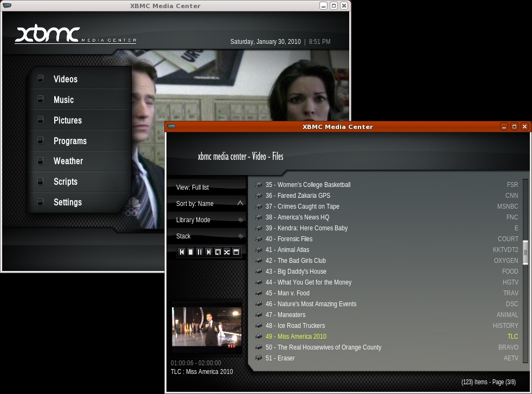Click the video icon beside Maneaters
532x394 pixels.
[259, 315]
